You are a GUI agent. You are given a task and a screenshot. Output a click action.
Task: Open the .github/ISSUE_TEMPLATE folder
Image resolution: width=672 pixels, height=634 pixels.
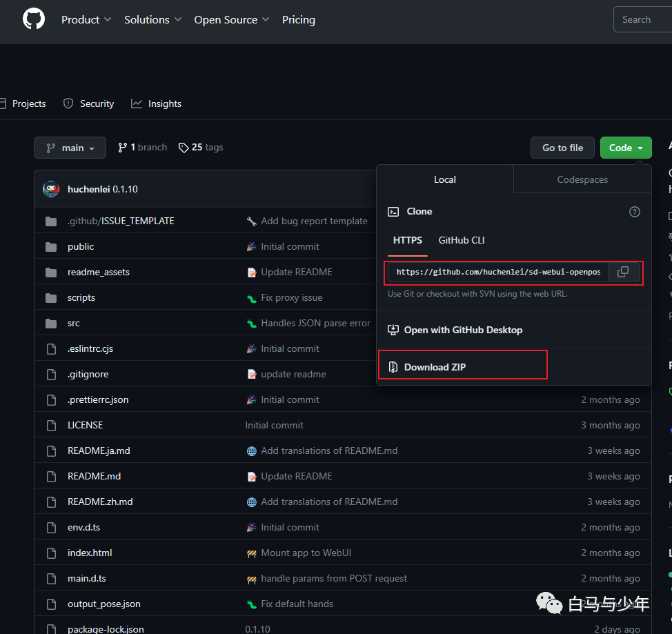point(121,221)
